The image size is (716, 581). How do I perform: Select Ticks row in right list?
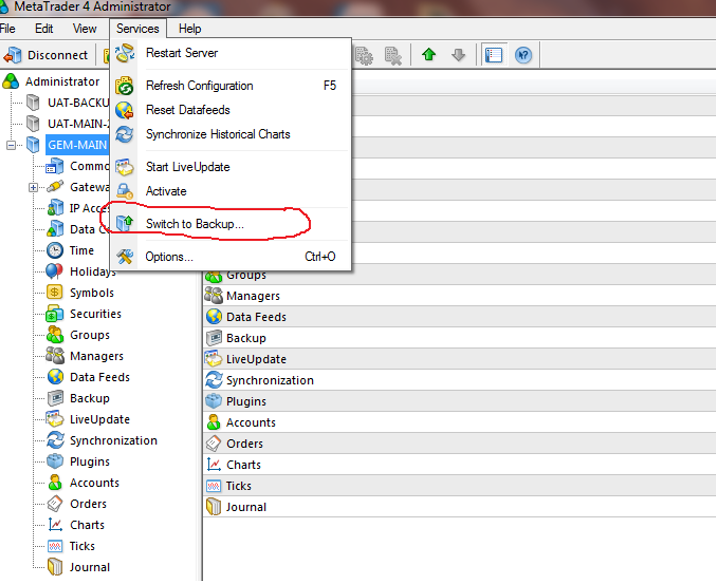pos(459,486)
